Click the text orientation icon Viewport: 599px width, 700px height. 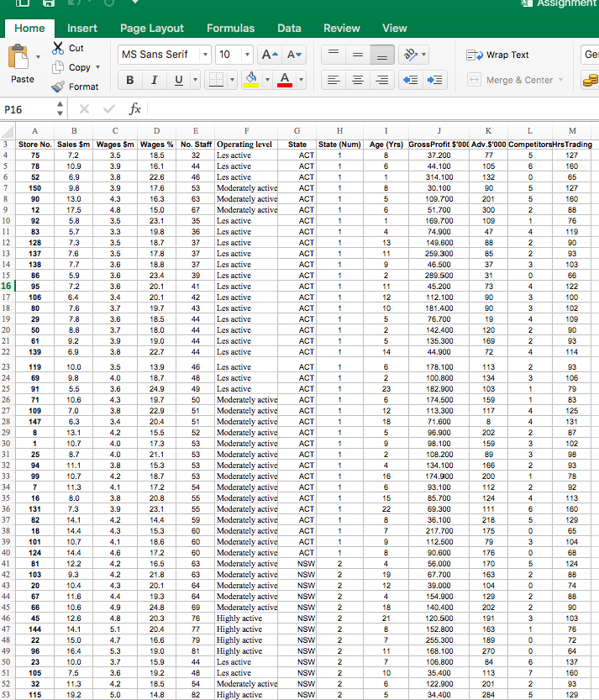(410, 55)
